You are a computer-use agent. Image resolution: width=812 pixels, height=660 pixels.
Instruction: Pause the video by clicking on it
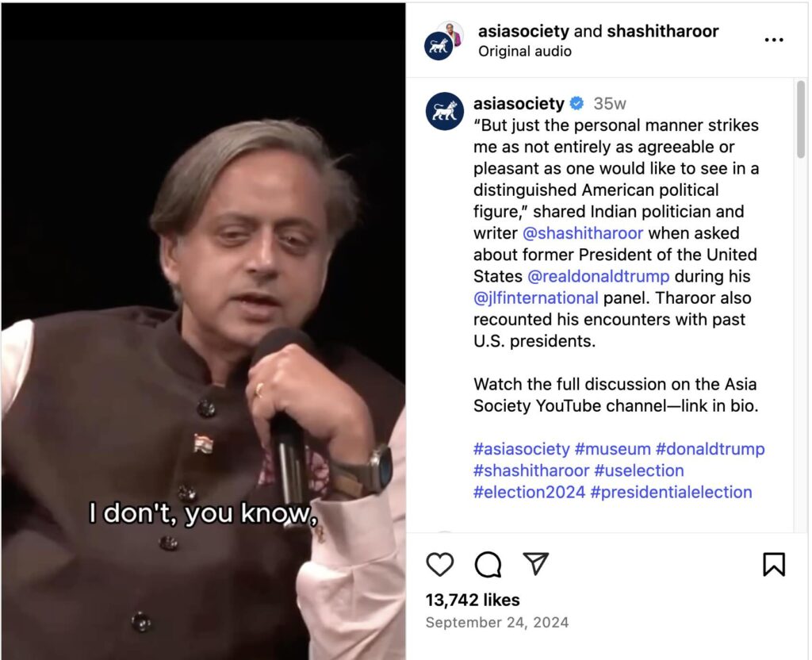203,331
